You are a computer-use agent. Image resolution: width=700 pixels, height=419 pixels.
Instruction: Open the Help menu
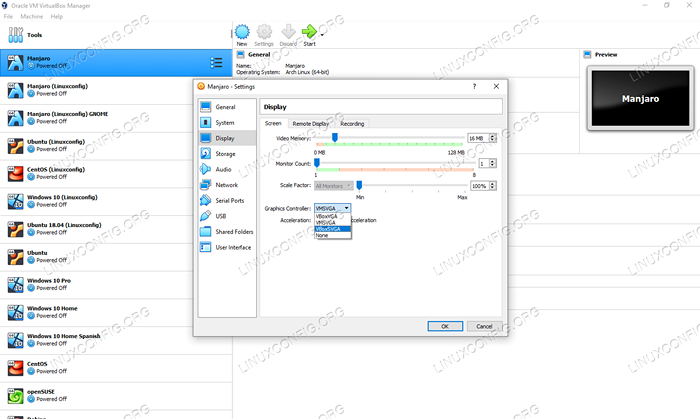57,17
